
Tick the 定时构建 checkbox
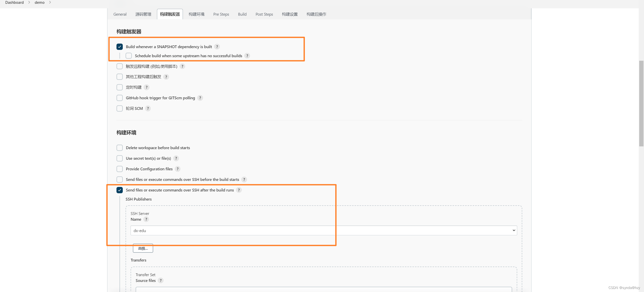119,87
